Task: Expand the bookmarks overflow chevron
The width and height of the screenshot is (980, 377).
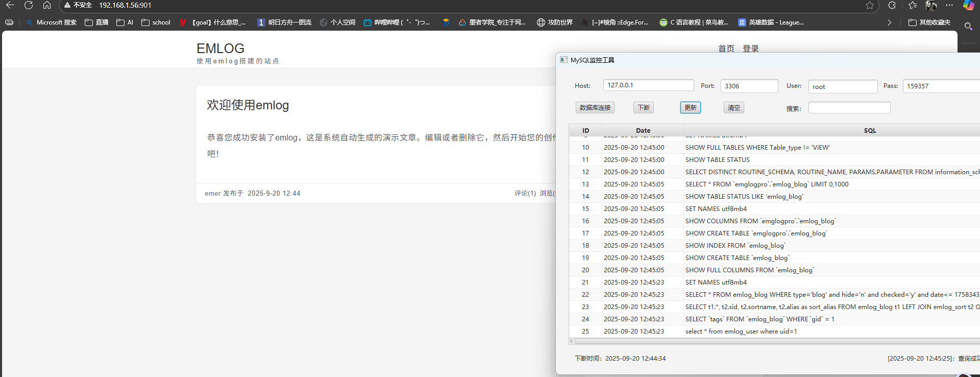Action: pos(889,22)
